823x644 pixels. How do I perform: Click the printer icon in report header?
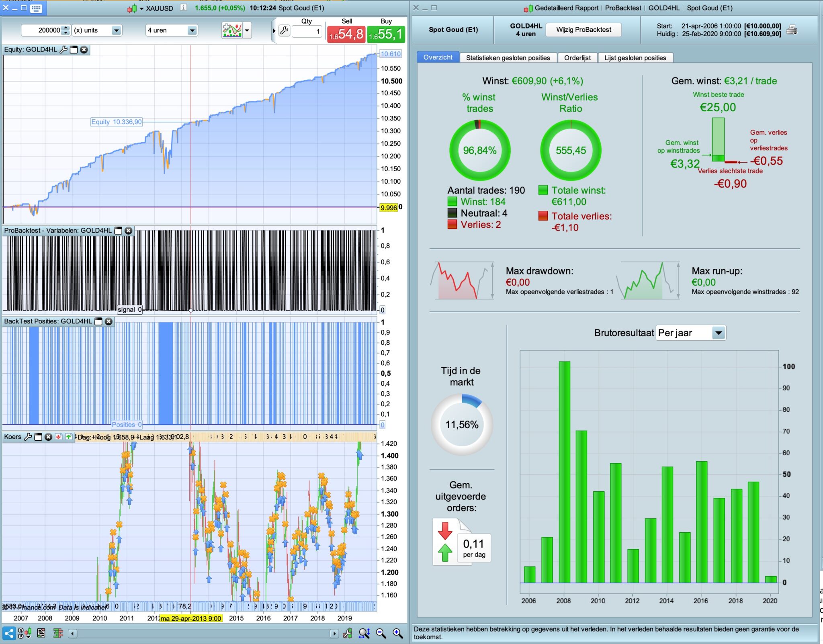coord(792,30)
